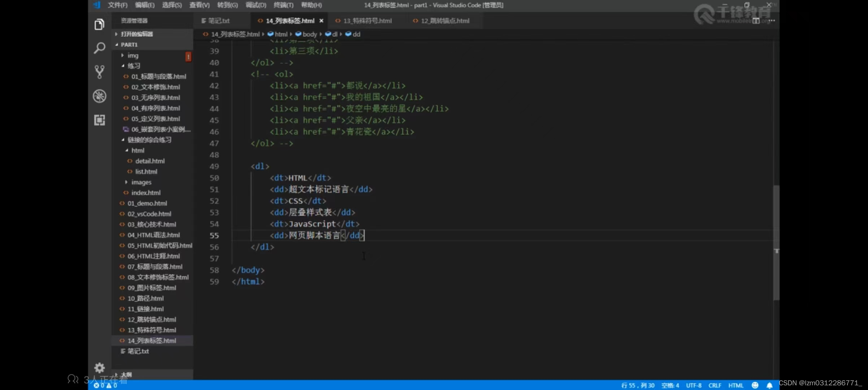The image size is (868, 390).
Task: Open the Debug view icon
Action: click(99, 96)
